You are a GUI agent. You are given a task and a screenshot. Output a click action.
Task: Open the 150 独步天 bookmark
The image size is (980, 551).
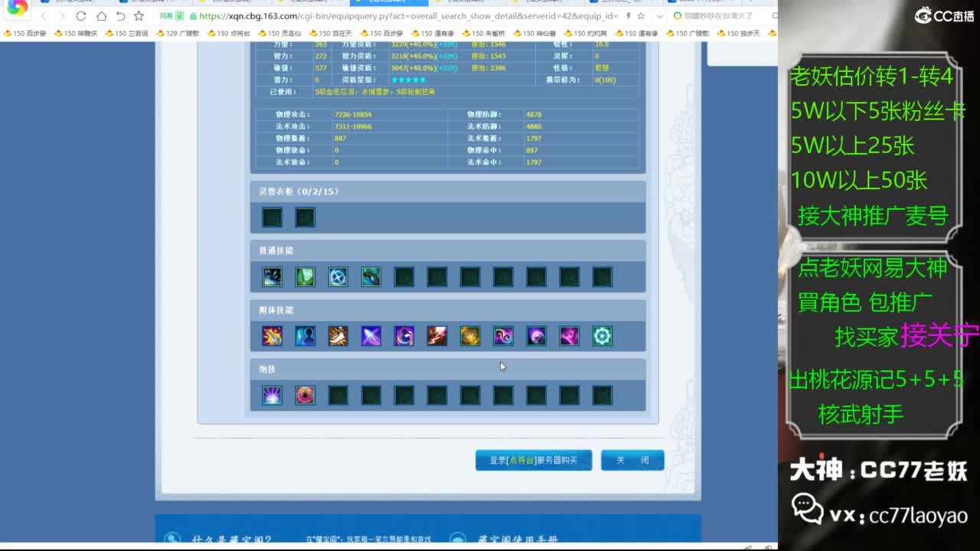(x=738, y=33)
